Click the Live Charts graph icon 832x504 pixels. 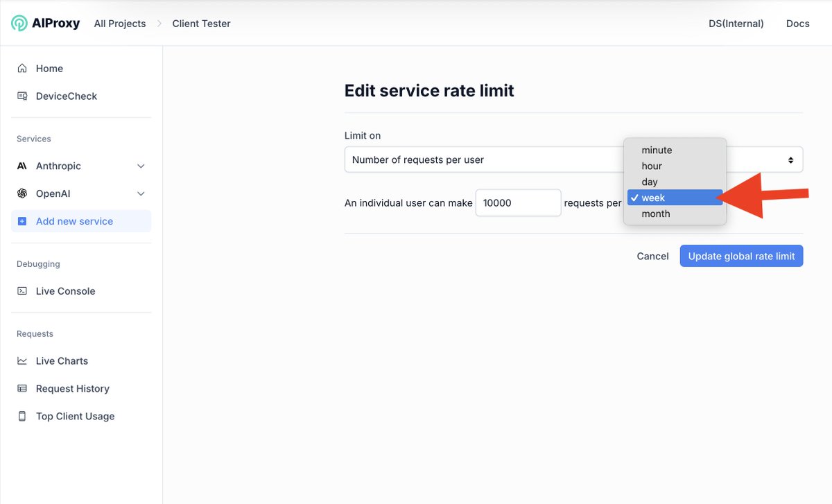click(x=22, y=360)
